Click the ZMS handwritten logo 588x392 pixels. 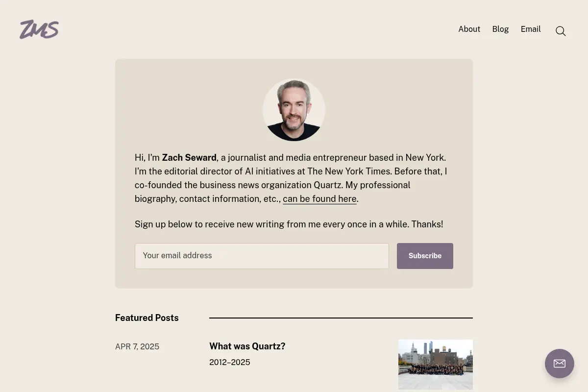pyautogui.click(x=39, y=29)
